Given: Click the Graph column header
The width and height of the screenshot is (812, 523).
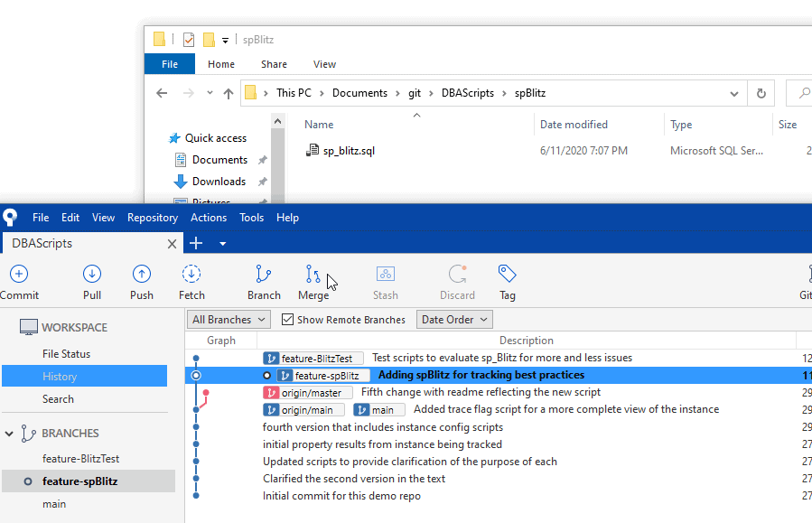Looking at the screenshot, I should [x=221, y=341].
